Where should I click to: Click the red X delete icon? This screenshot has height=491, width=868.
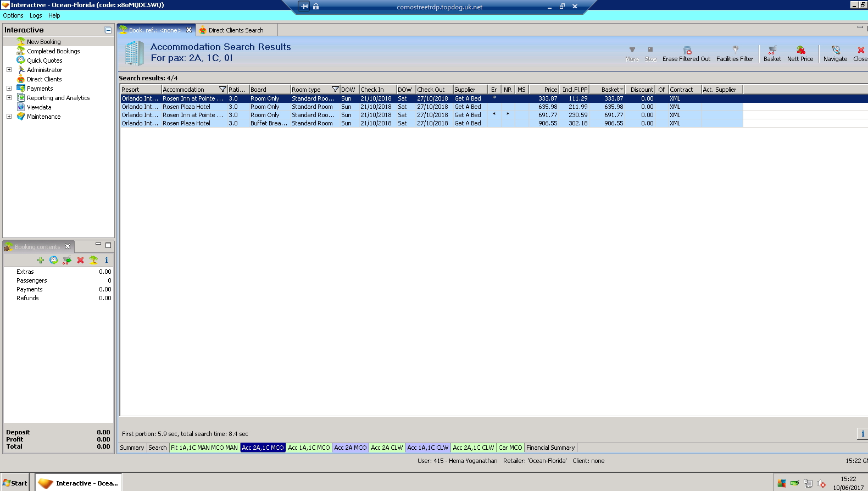pyautogui.click(x=80, y=260)
